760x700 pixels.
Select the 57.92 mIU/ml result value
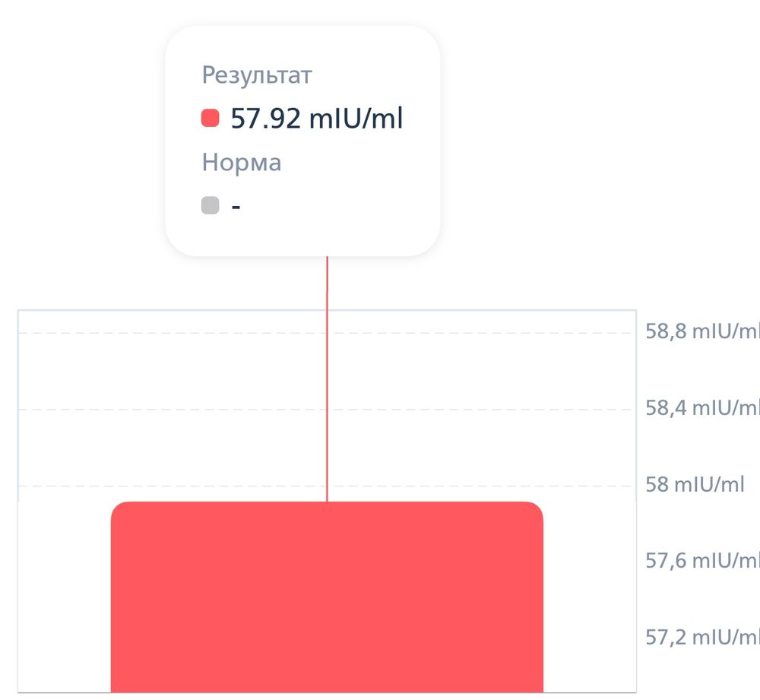pyautogui.click(x=317, y=119)
